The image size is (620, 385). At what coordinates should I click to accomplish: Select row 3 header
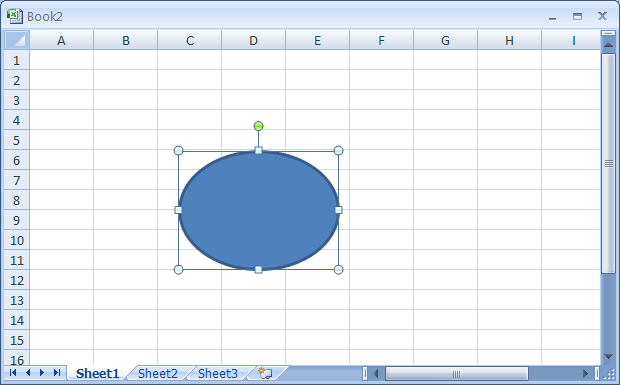point(17,100)
